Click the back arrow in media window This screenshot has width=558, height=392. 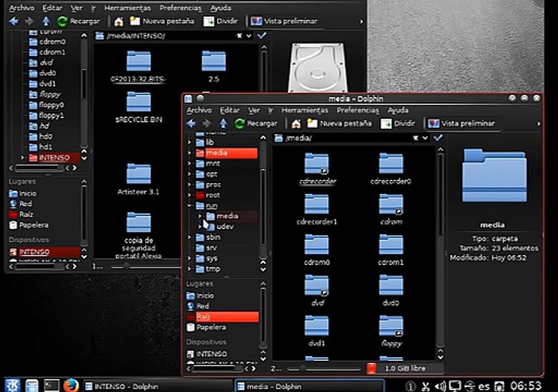click(x=191, y=124)
